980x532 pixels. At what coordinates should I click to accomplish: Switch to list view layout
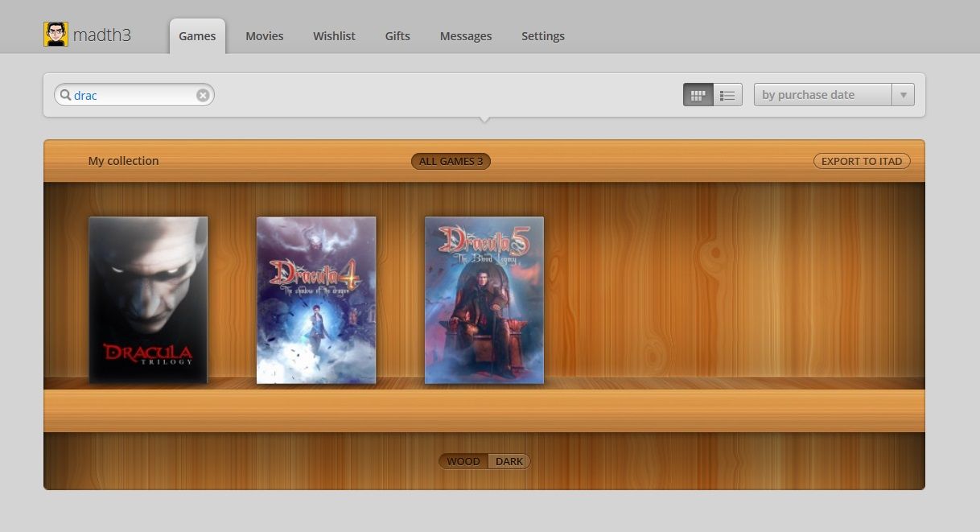tap(727, 95)
